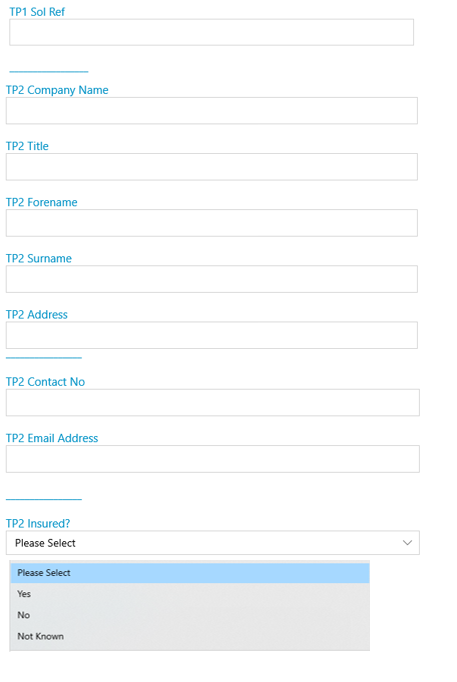Click the TP2 Insured? label text
The height and width of the screenshot is (682, 457).
(38, 523)
